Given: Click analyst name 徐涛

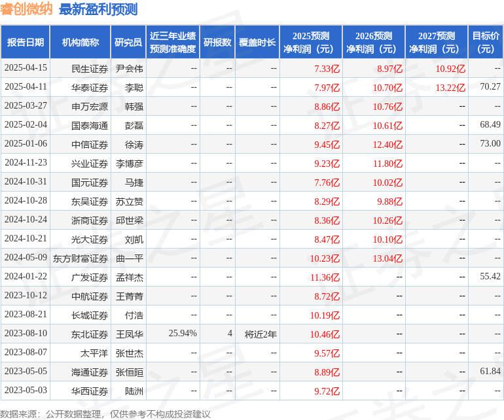Looking at the screenshot, I should point(134,145).
